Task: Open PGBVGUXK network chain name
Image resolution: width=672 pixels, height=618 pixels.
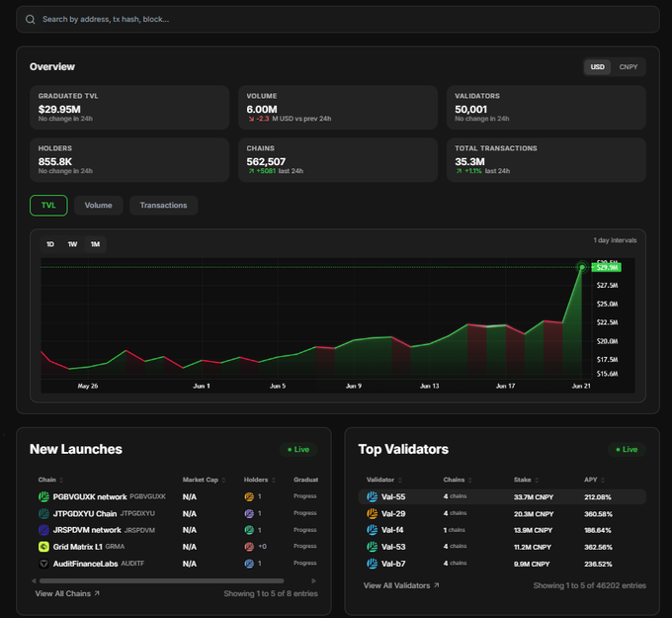Action: coord(90,496)
